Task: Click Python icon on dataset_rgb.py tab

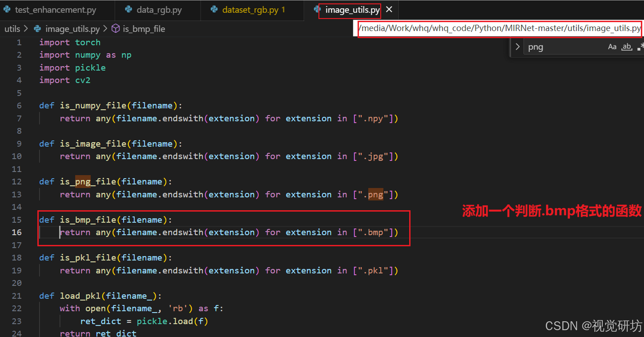Action: coord(214,9)
